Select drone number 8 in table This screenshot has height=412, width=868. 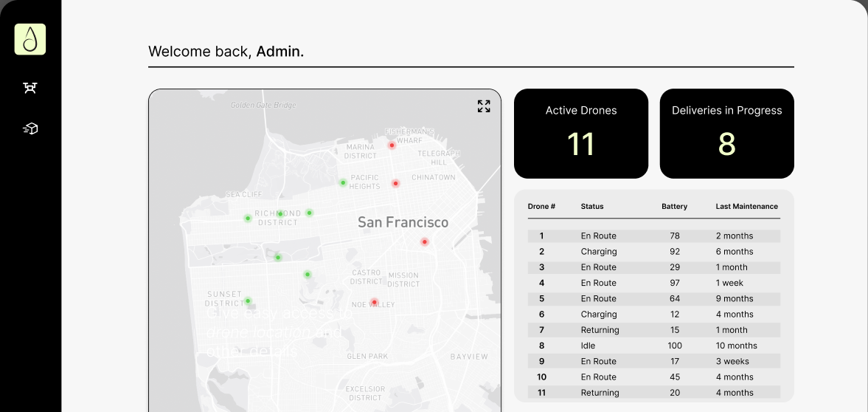coord(541,346)
